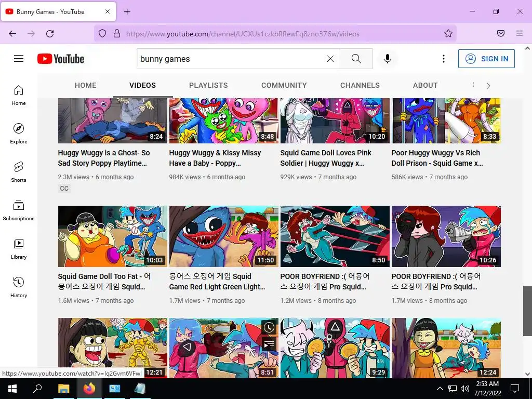The height and width of the screenshot is (399, 532).
Task: Click the page vertical scrollbar thumb
Action: tap(527, 311)
